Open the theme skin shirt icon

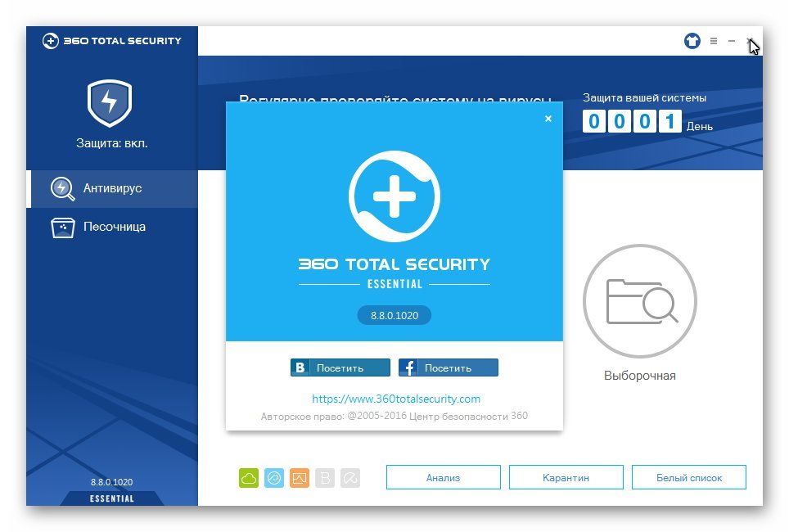692,41
